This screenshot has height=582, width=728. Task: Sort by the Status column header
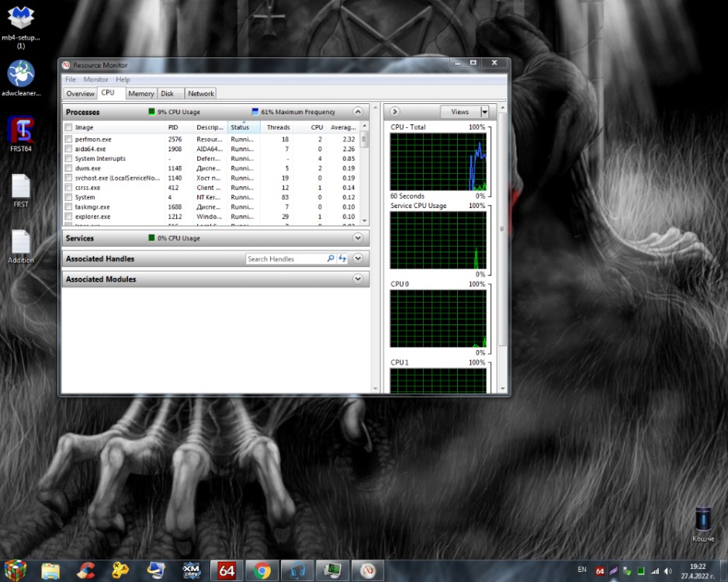(x=244, y=127)
